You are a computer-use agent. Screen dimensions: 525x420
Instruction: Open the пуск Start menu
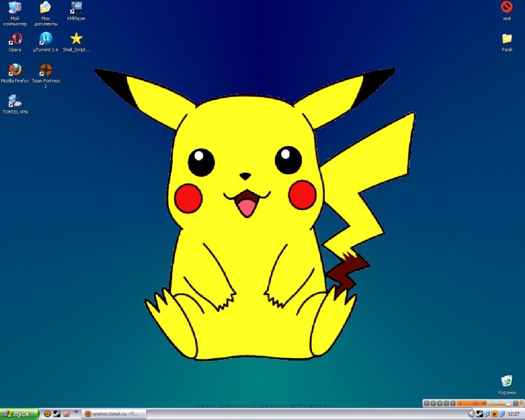click(20, 414)
